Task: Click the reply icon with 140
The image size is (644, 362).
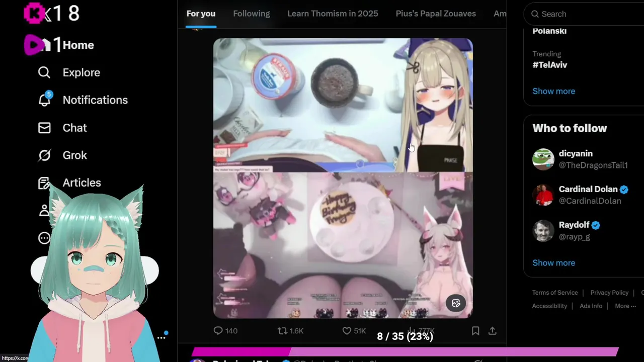Action: 218,331
